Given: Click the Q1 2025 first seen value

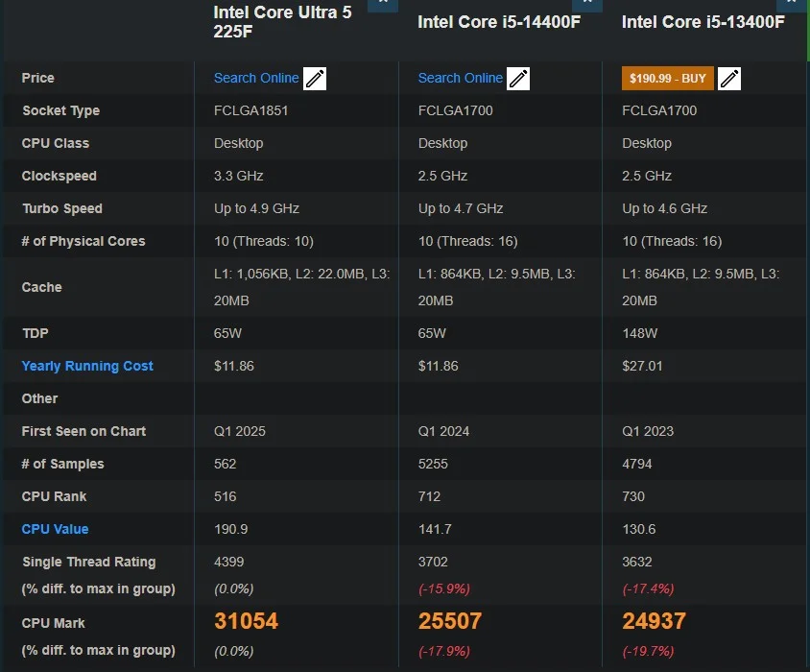Looking at the screenshot, I should pyautogui.click(x=240, y=431).
